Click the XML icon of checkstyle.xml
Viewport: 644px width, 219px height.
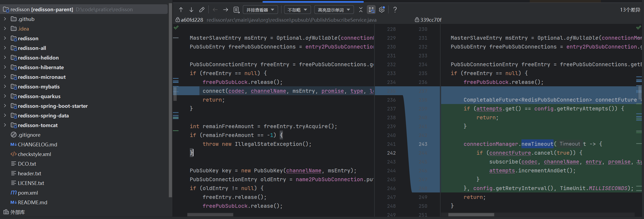tap(14, 154)
